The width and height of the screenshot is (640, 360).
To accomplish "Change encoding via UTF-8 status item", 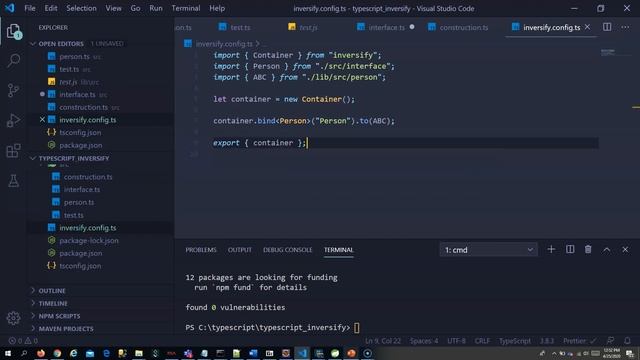I will (x=456, y=340).
